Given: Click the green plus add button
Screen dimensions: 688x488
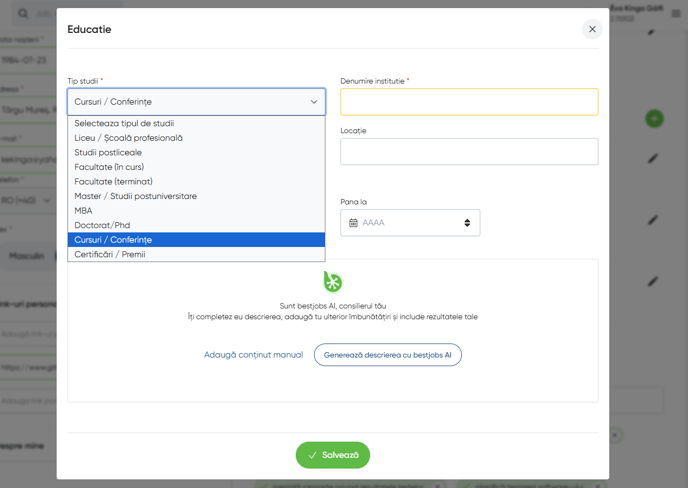Looking at the screenshot, I should click(654, 119).
